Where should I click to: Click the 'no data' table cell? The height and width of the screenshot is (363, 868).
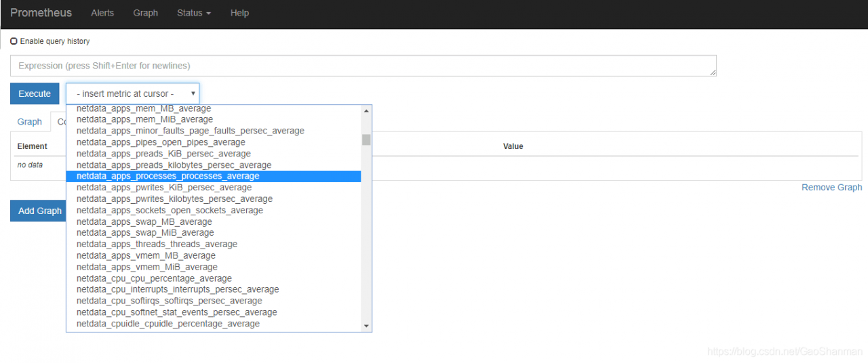click(30, 165)
